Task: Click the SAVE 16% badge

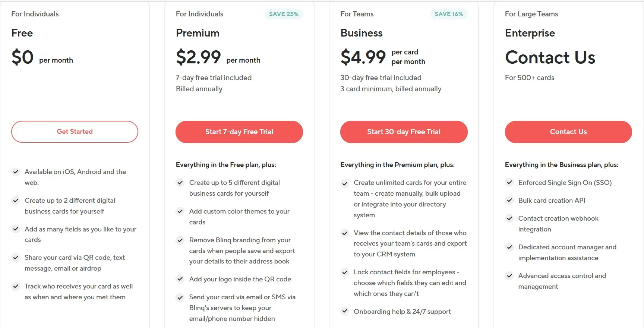Action: 449,14
